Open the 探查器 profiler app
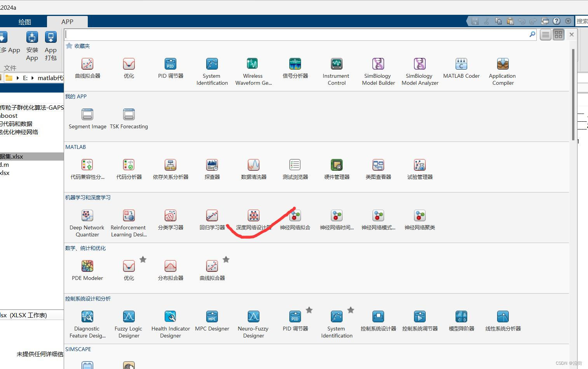This screenshot has height=369, width=588. (x=212, y=169)
